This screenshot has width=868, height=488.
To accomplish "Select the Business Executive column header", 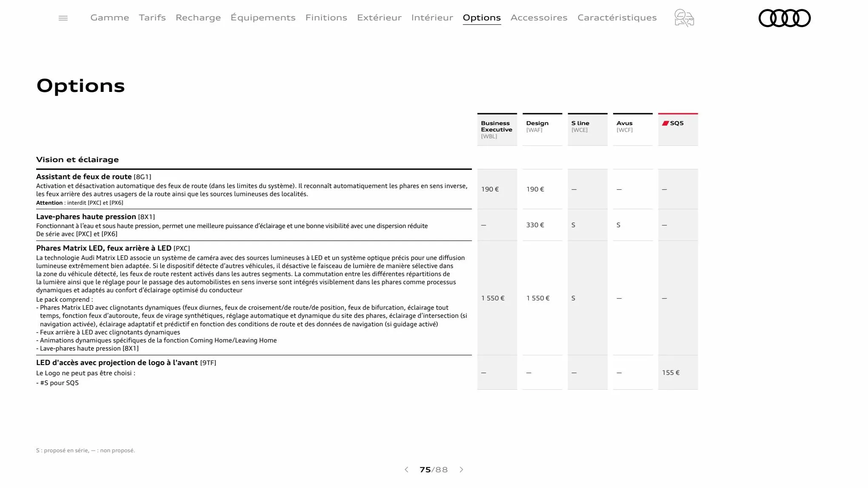I will 497,129.
